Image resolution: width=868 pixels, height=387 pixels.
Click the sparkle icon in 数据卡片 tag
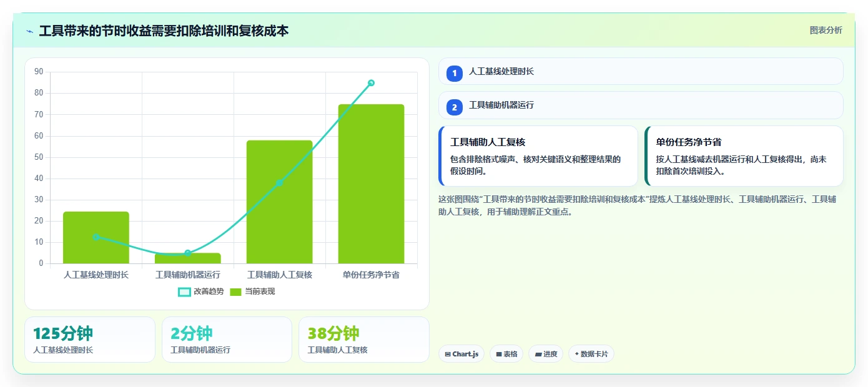pyautogui.click(x=576, y=354)
